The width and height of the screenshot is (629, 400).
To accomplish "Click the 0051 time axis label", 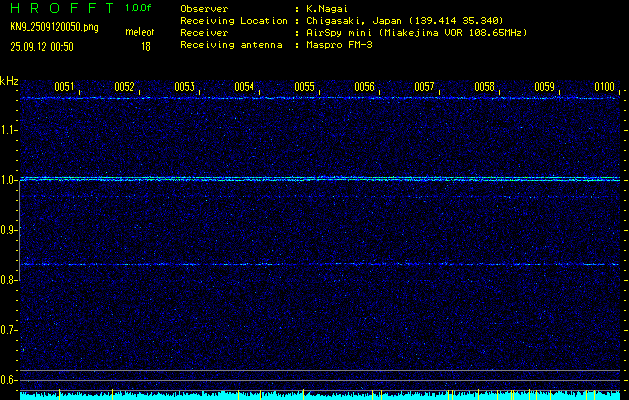I will 64,87.
